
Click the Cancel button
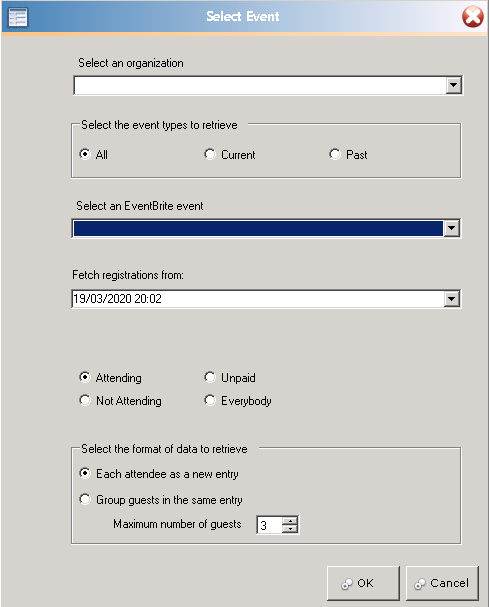442,583
